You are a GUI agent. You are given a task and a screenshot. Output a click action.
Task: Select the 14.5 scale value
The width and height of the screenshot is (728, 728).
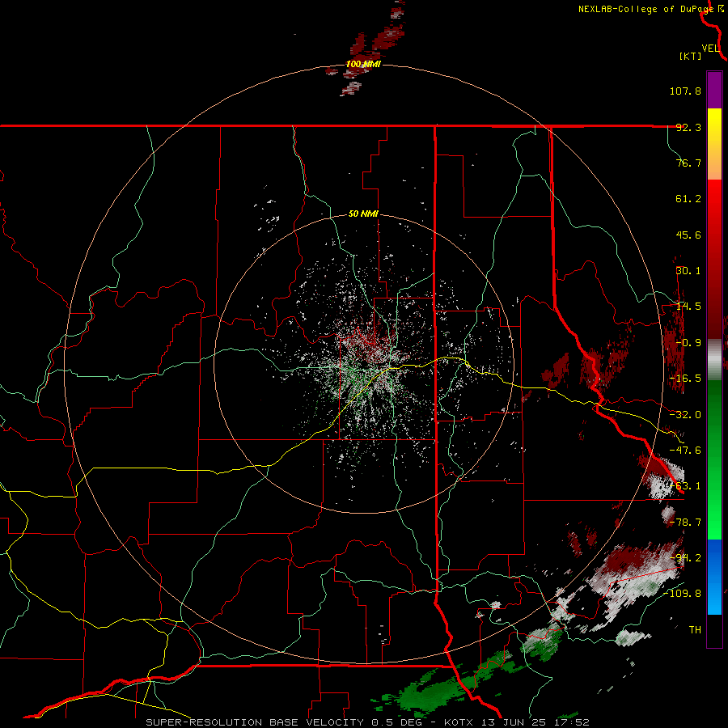688,307
